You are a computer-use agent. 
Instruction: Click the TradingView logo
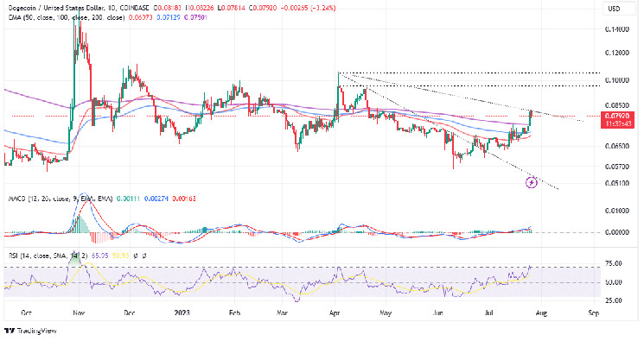click(30, 331)
